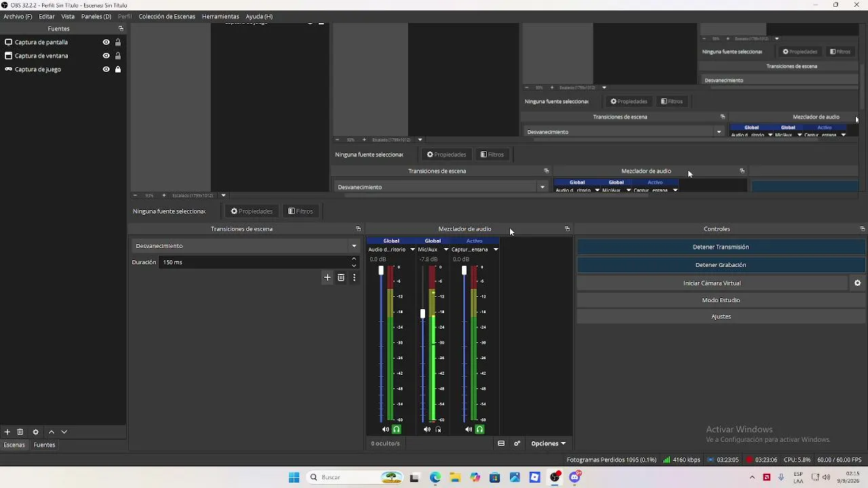
Task: Add a new transition with plus icon
Action: click(327, 277)
